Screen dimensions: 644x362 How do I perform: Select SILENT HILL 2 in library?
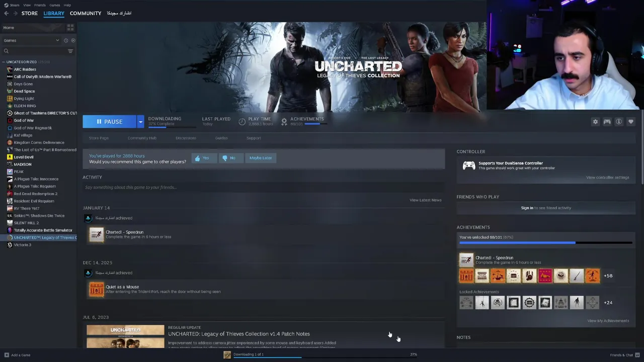click(x=26, y=223)
